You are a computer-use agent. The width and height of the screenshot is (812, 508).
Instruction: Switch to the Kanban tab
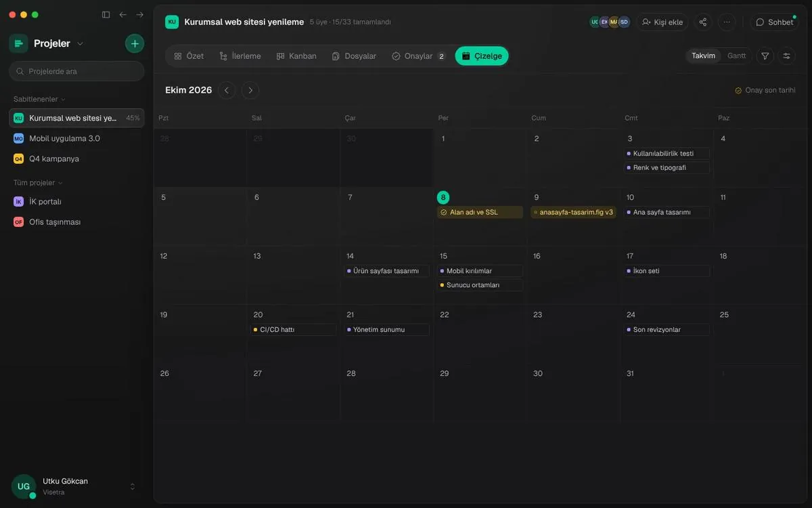296,56
